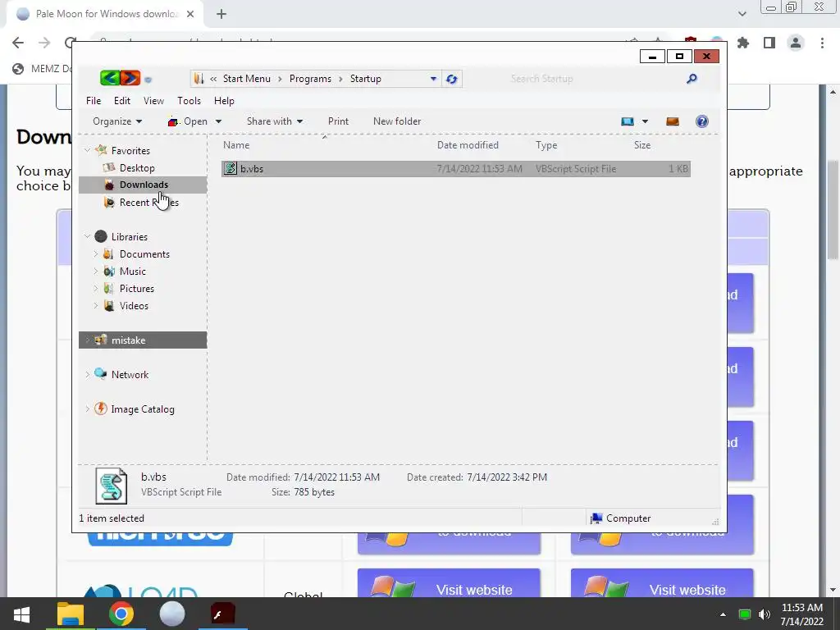Viewport: 840px width, 630px height.
Task: Open Pale Moon from the taskbar
Action: tap(172, 614)
